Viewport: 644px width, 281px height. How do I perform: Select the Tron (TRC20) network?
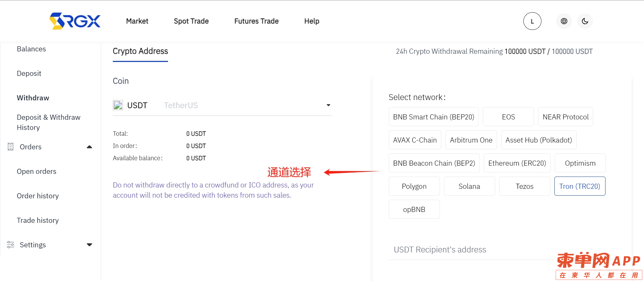coord(580,186)
